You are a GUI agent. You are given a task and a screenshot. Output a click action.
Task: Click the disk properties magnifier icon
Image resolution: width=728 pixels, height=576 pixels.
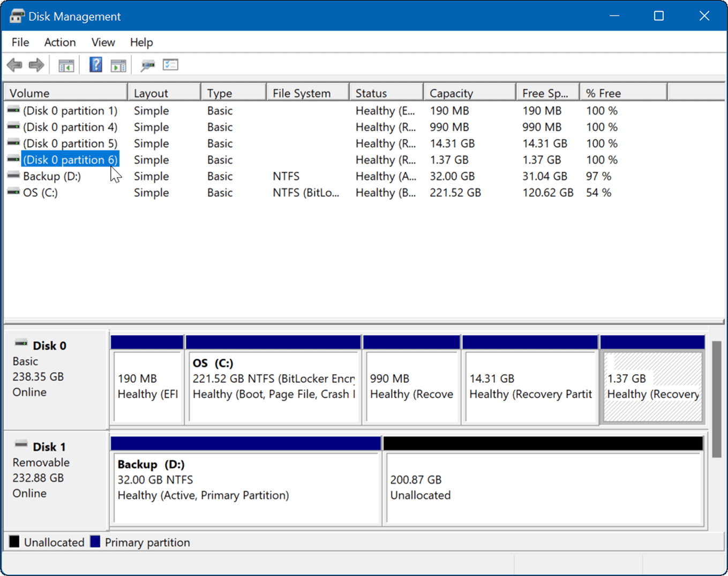click(x=147, y=64)
